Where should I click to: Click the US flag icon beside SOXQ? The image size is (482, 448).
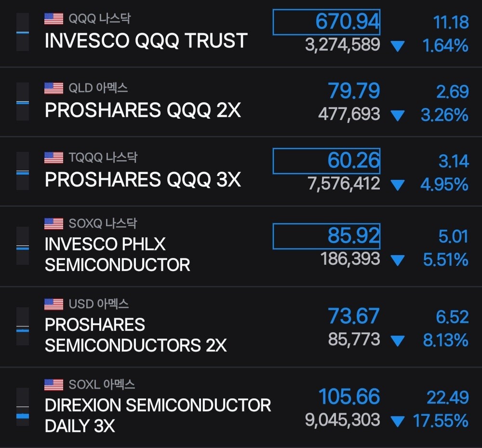(54, 224)
